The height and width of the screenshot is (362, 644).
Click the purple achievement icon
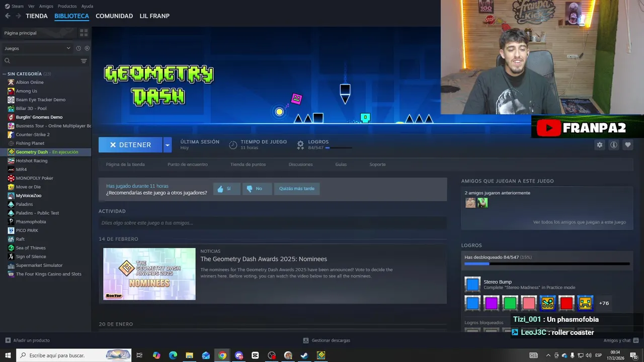(x=491, y=303)
